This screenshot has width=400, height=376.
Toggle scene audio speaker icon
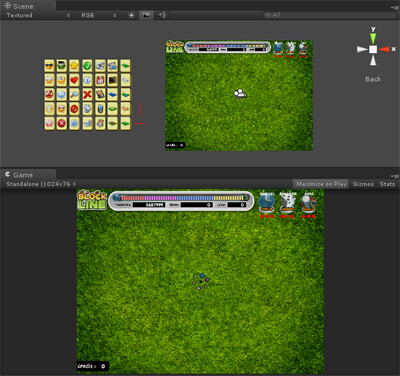(x=162, y=15)
